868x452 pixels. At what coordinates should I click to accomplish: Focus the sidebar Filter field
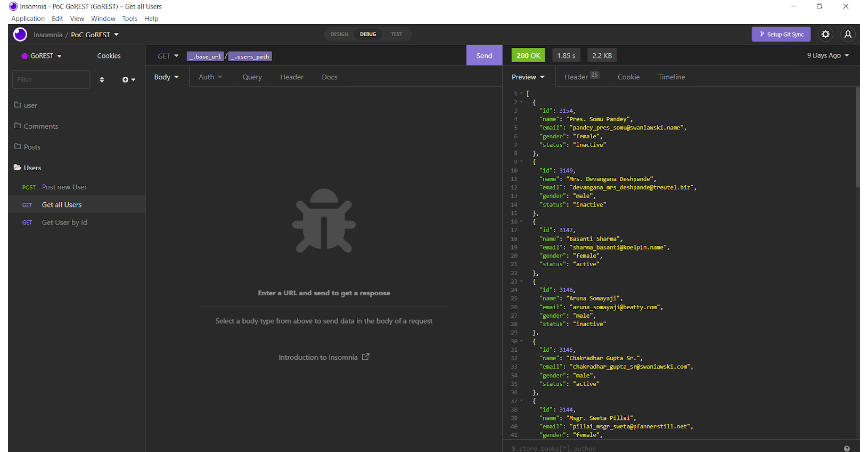pyautogui.click(x=51, y=80)
